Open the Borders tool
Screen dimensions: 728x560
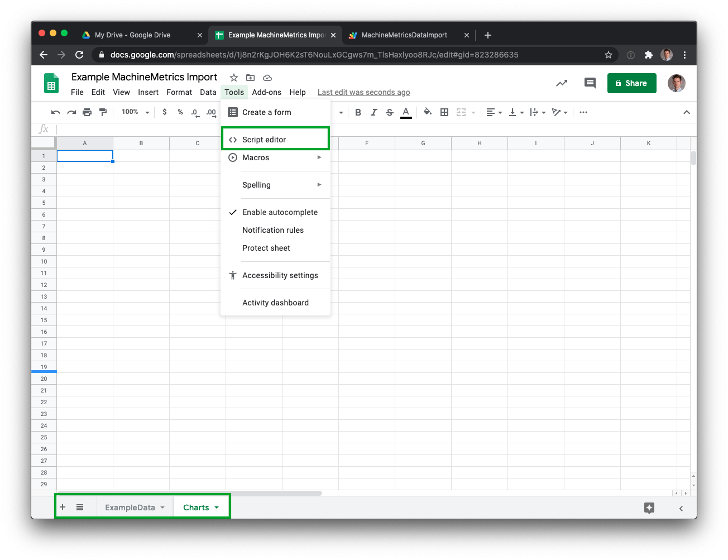tap(444, 112)
